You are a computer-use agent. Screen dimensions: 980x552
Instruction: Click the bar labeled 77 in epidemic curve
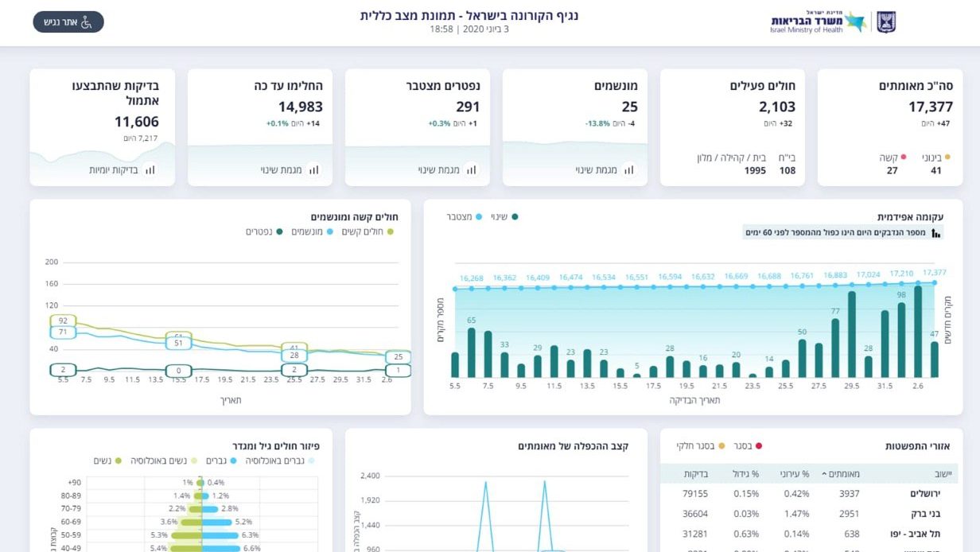835,348
